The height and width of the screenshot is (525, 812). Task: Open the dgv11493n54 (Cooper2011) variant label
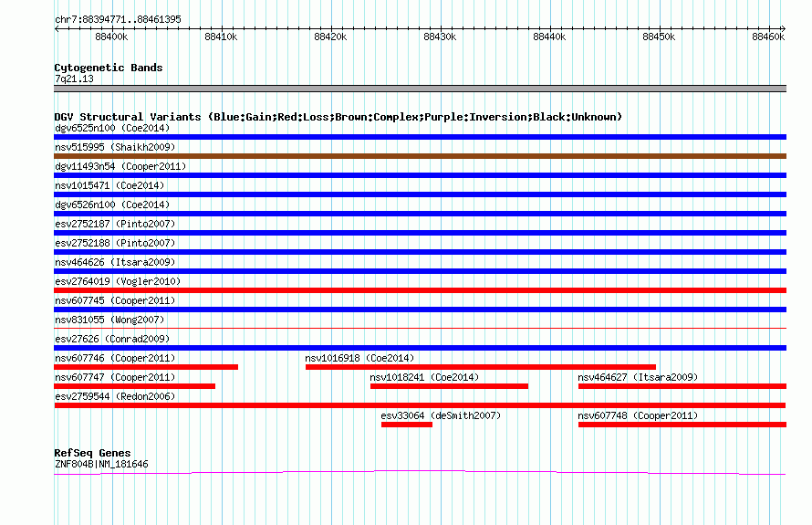pyautogui.click(x=120, y=166)
